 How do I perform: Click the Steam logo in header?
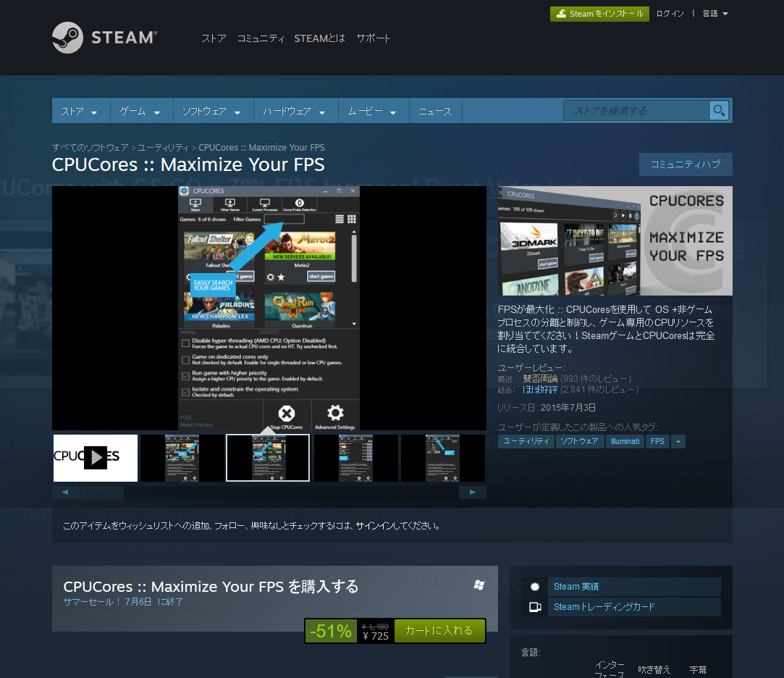(x=104, y=38)
